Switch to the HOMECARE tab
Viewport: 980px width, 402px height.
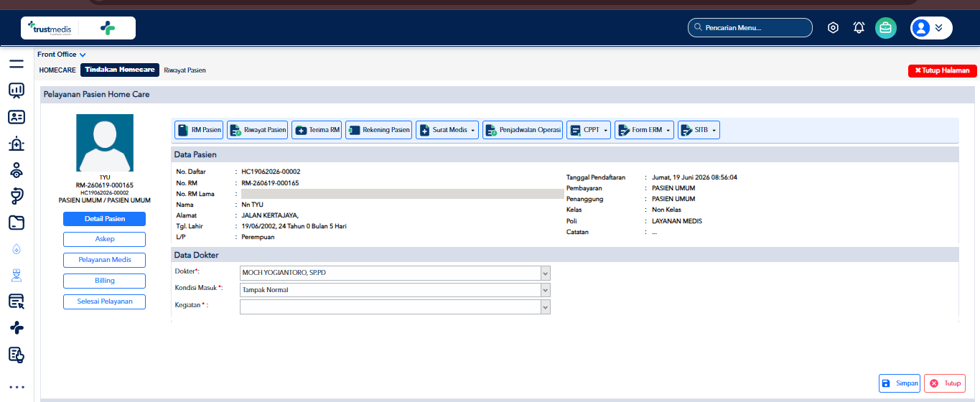click(x=57, y=70)
